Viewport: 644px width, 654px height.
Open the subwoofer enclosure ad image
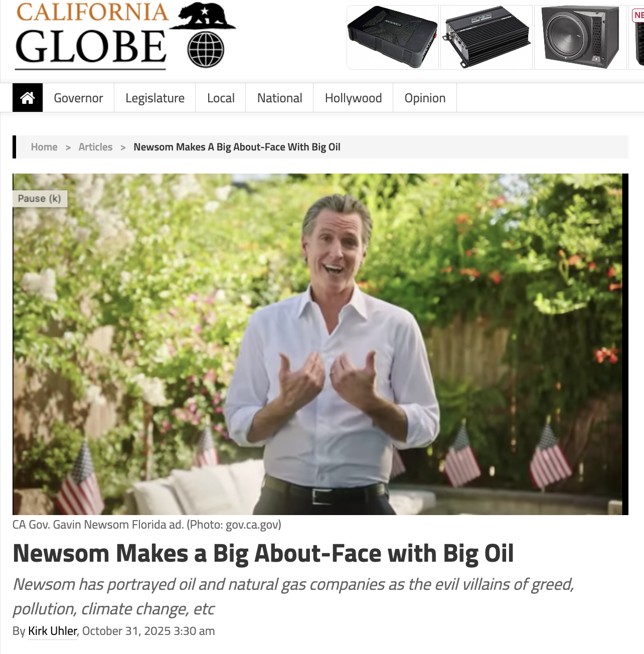[x=580, y=37]
